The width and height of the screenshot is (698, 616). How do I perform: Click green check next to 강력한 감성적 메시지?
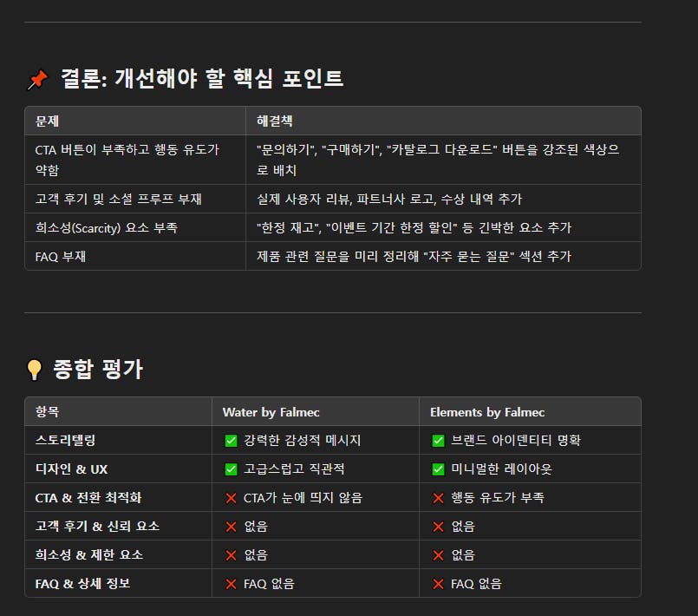[231, 441]
